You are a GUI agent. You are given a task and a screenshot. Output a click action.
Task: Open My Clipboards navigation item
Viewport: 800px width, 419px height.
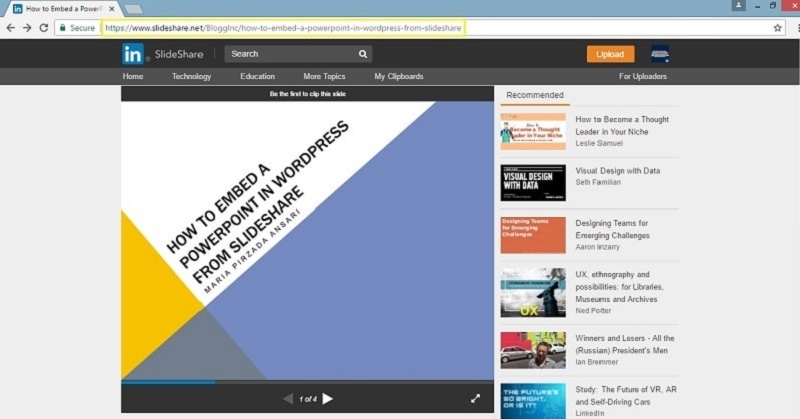tap(399, 76)
